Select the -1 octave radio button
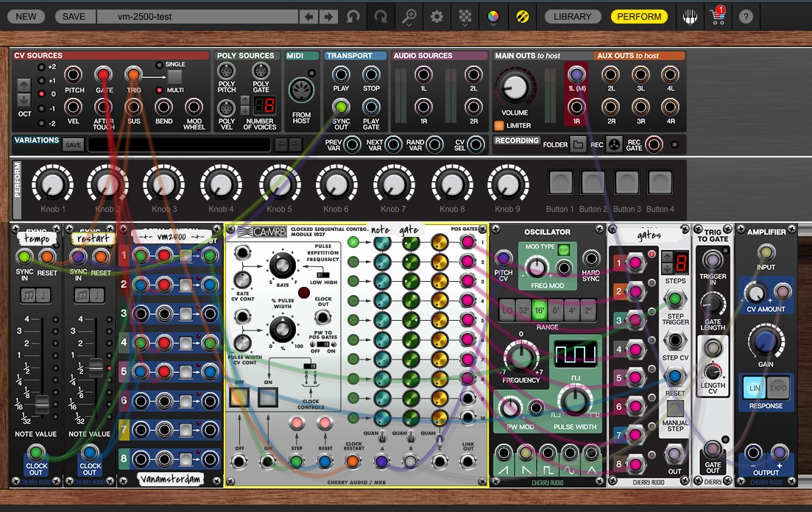The width and height of the screenshot is (812, 512). [41, 109]
